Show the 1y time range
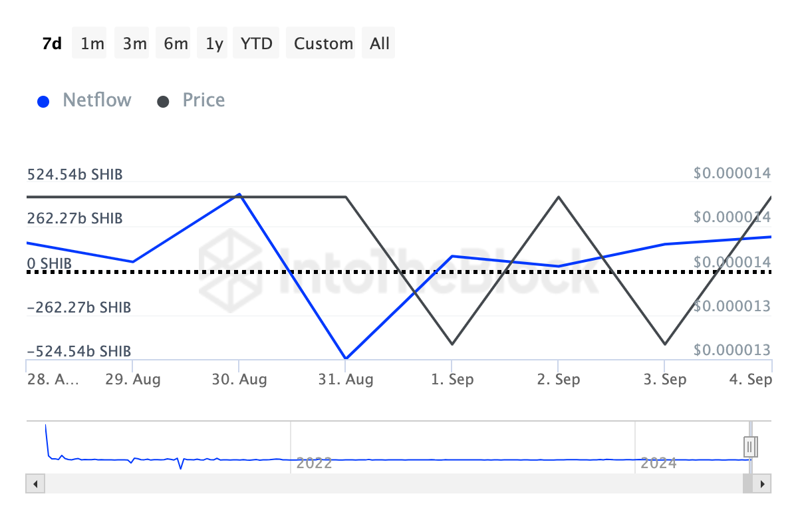 [x=214, y=44]
